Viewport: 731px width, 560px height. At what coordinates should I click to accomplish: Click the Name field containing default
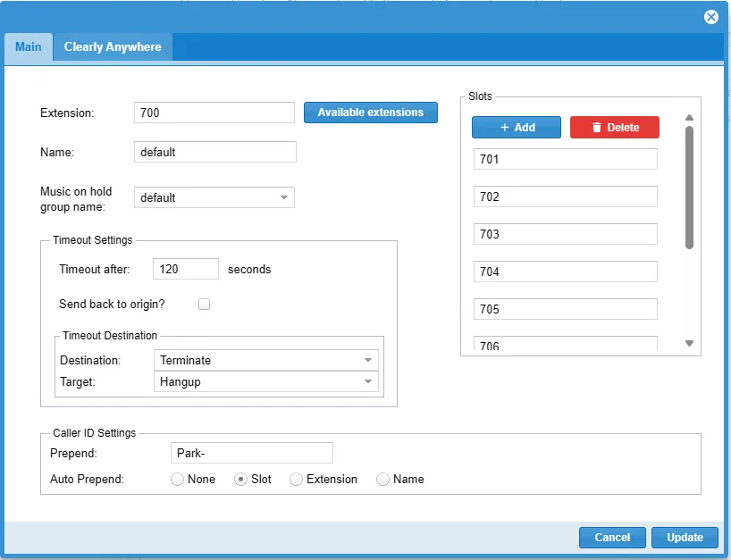[215, 152]
